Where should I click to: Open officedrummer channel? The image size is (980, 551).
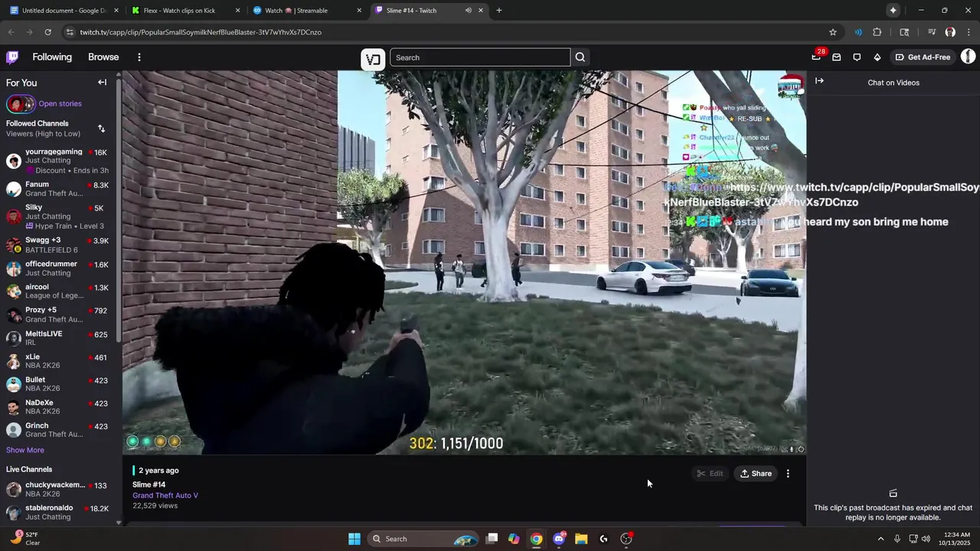pyautogui.click(x=58, y=269)
